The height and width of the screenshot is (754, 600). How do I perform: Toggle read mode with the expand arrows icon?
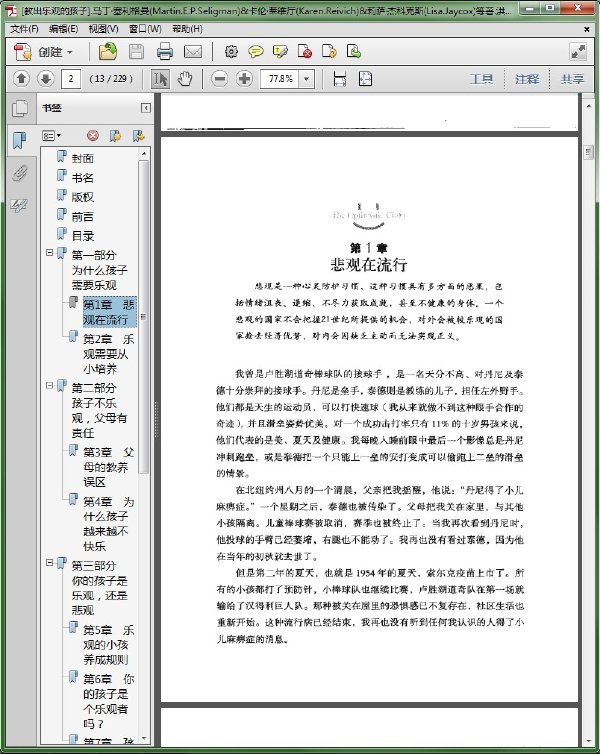point(578,52)
